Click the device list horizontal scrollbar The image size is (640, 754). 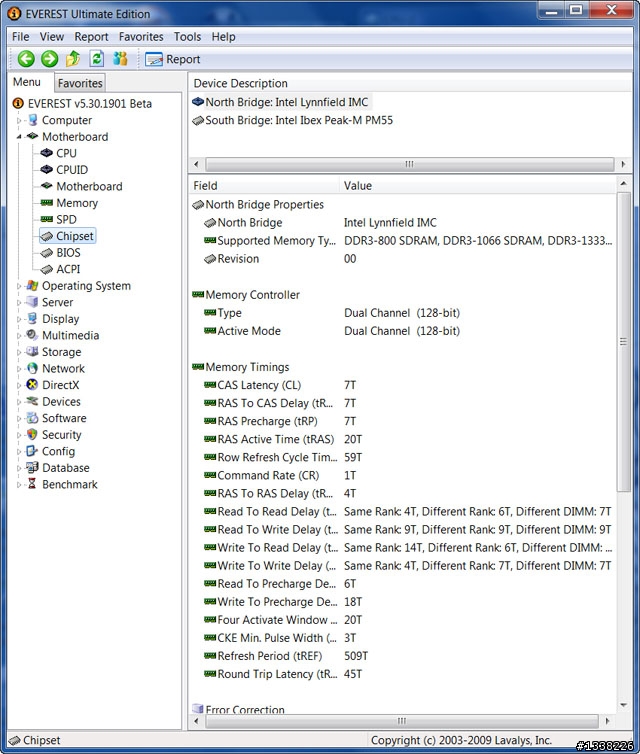tap(409, 164)
